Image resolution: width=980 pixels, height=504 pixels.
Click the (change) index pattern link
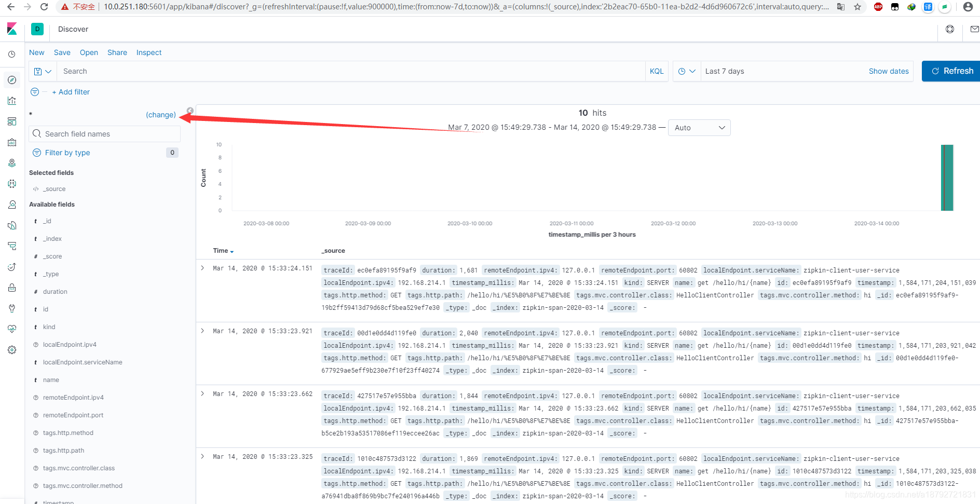161,115
